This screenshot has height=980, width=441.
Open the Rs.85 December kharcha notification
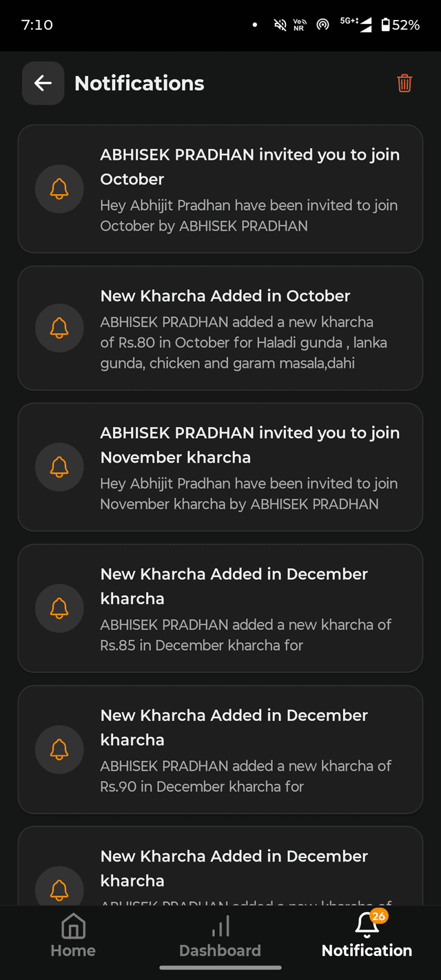pyautogui.click(x=248, y=608)
